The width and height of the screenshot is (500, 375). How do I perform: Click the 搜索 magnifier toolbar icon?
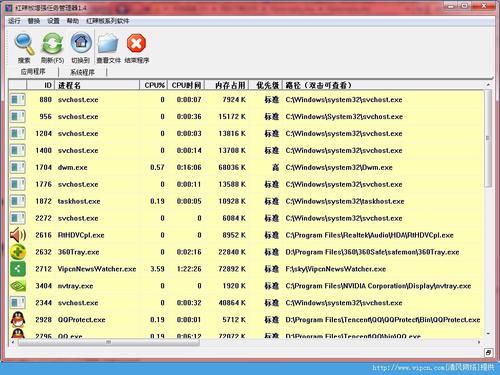pos(24,44)
